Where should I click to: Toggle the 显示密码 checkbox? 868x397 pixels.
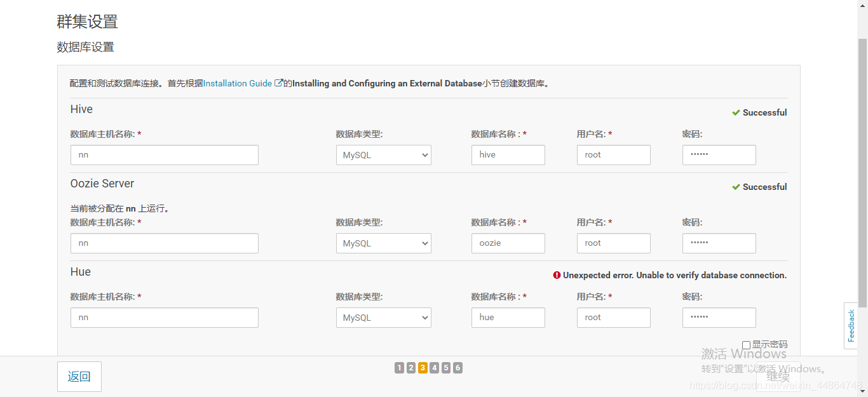(747, 345)
